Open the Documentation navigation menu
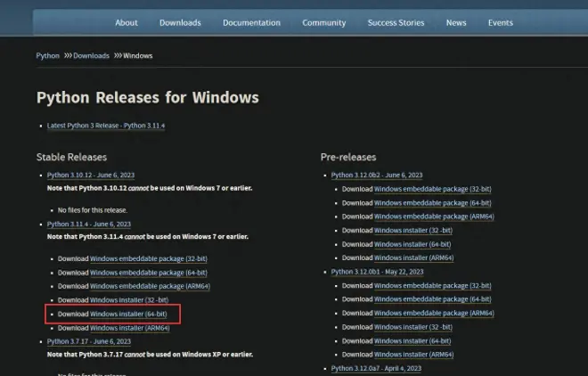The image size is (588, 376). 251,23
